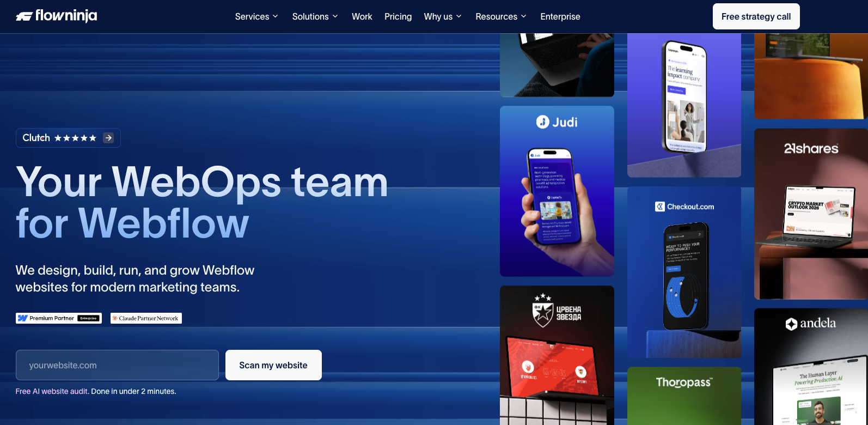Click the 21shares logo
This screenshot has height=425, width=868.
pos(811,148)
